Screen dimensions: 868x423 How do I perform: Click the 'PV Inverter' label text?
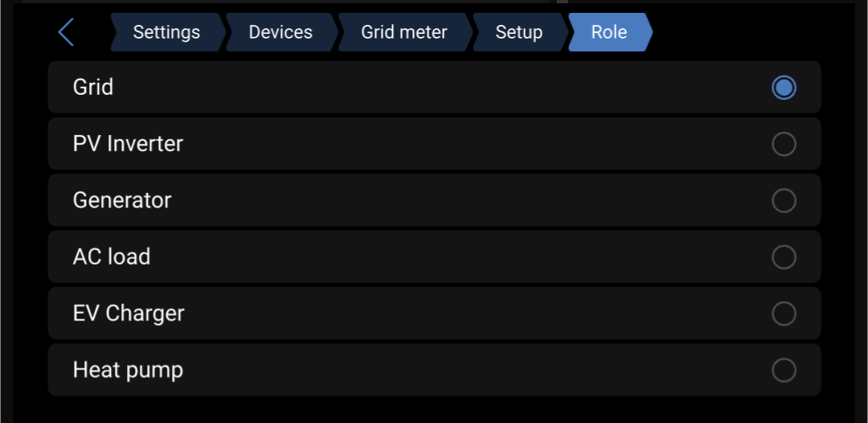coord(128,144)
